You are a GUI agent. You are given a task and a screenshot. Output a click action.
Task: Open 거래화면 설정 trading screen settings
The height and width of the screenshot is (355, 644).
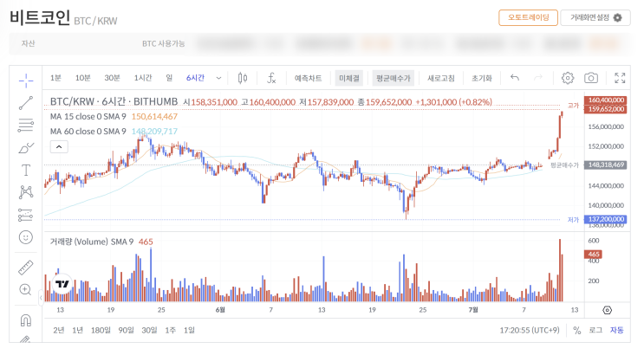pyautogui.click(x=595, y=17)
